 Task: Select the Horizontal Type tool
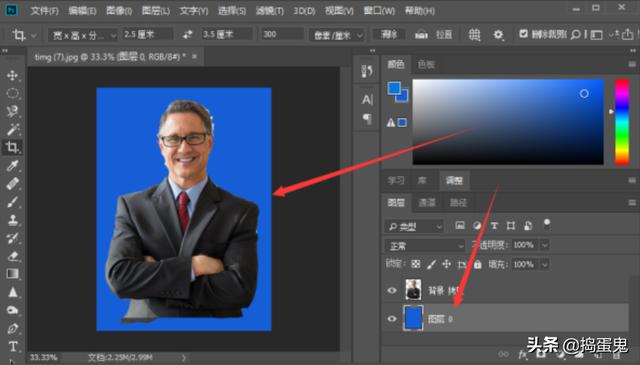pos(12,346)
